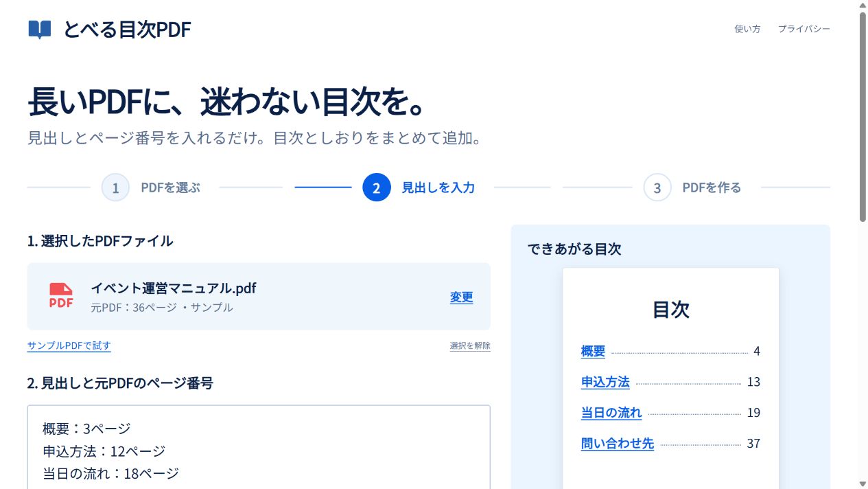Click the page scrollbar thumb

click(x=863, y=117)
